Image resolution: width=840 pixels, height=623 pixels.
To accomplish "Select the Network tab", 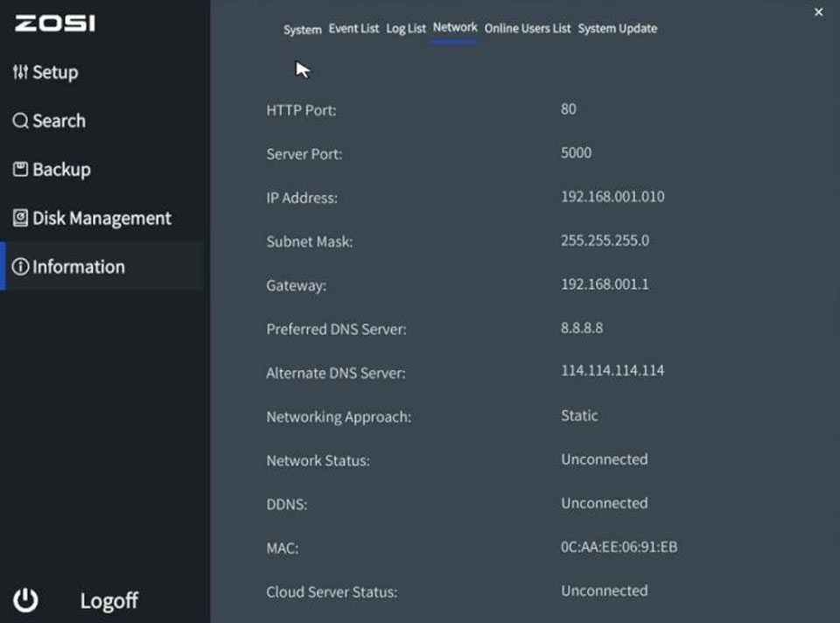I will (455, 28).
